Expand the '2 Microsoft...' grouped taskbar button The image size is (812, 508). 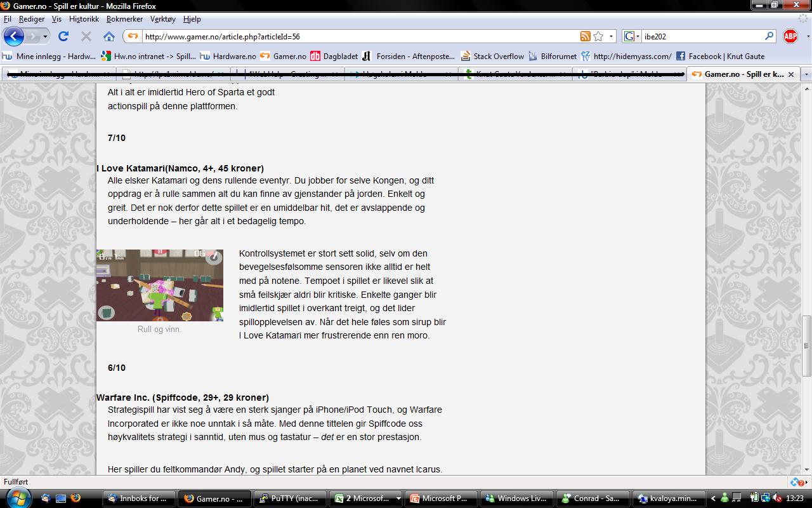pyautogui.click(x=367, y=498)
